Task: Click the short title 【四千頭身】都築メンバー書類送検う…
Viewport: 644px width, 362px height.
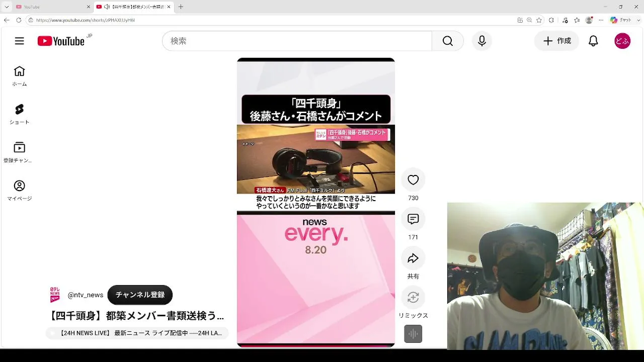Action: click(x=136, y=316)
